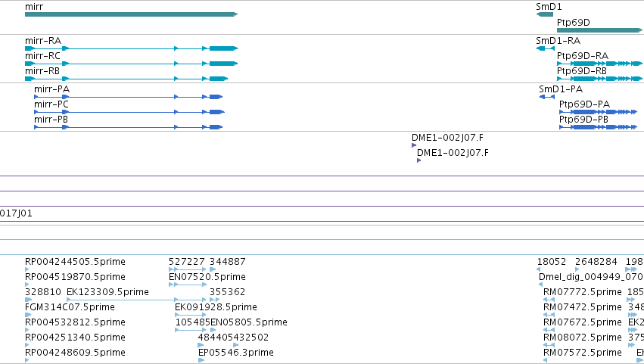Select the 18052 feature label
644x364 pixels.
click(x=552, y=262)
